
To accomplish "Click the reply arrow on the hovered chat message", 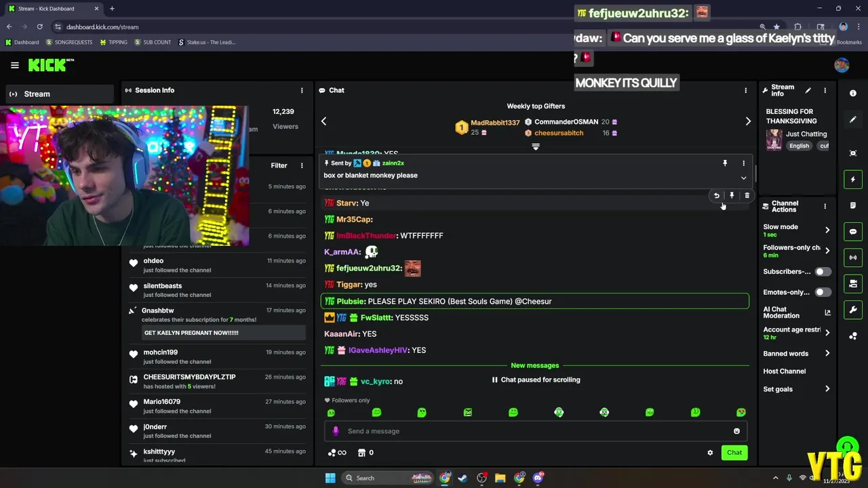I will [716, 196].
